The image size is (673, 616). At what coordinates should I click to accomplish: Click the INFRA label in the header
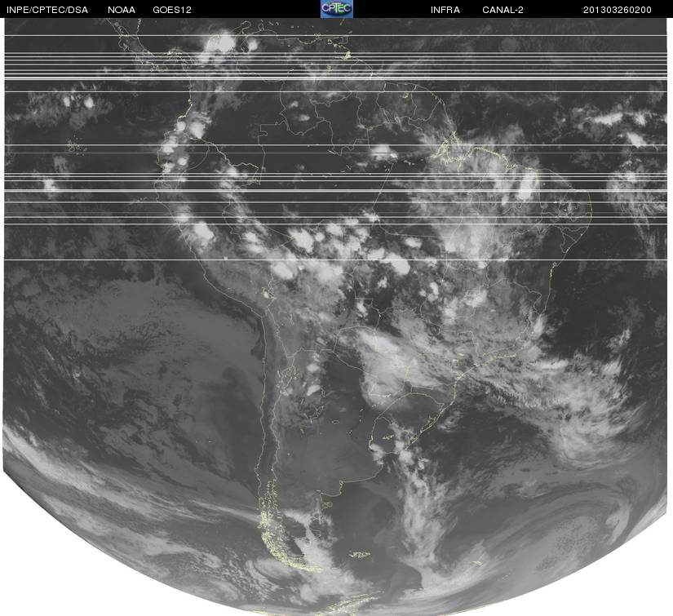tap(445, 10)
